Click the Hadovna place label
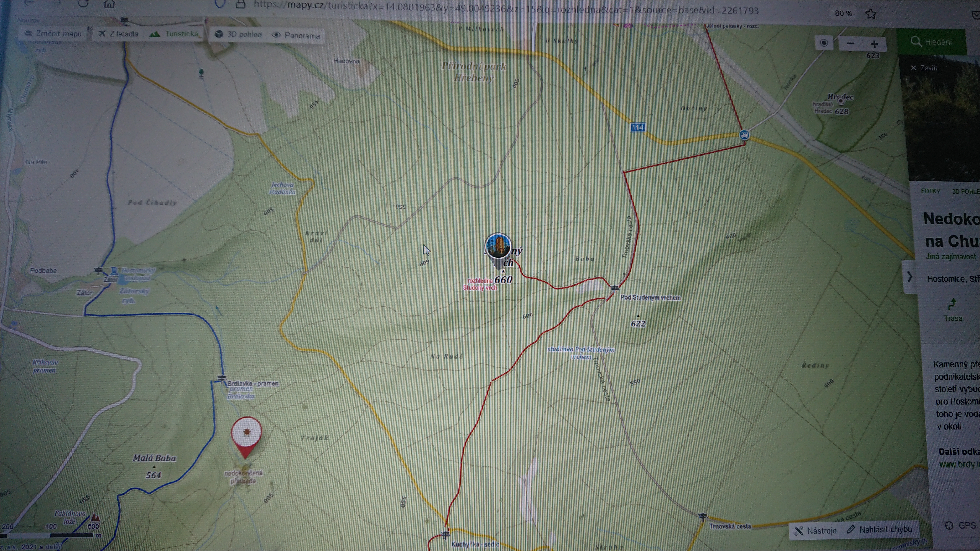Viewport: 980px width, 551px height. (346, 61)
